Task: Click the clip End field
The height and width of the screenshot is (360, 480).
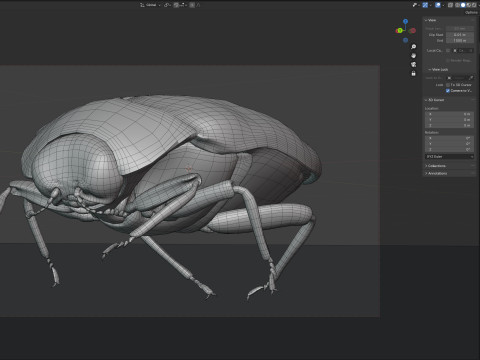Action: pyautogui.click(x=460, y=41)
